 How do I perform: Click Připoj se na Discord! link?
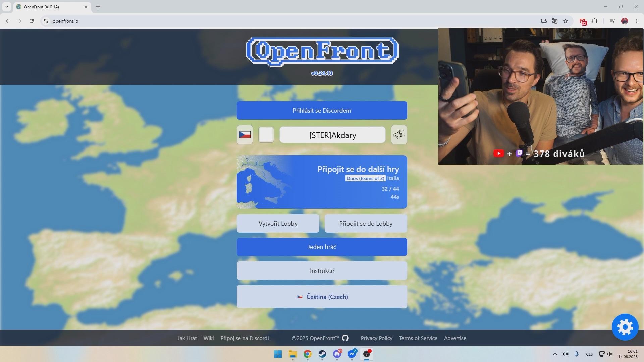(245, 338)
